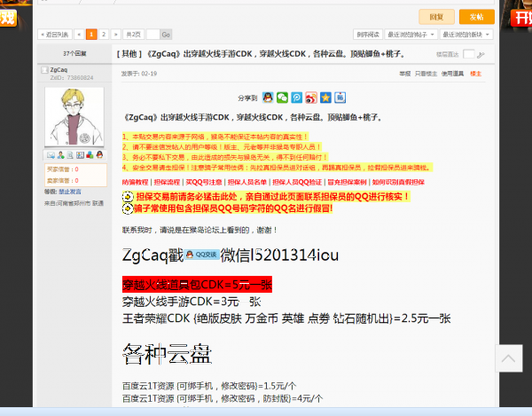Share via the blue circular P icon
Screen dimensions: 532x416
pyautogui.click(x=296, y=98)
